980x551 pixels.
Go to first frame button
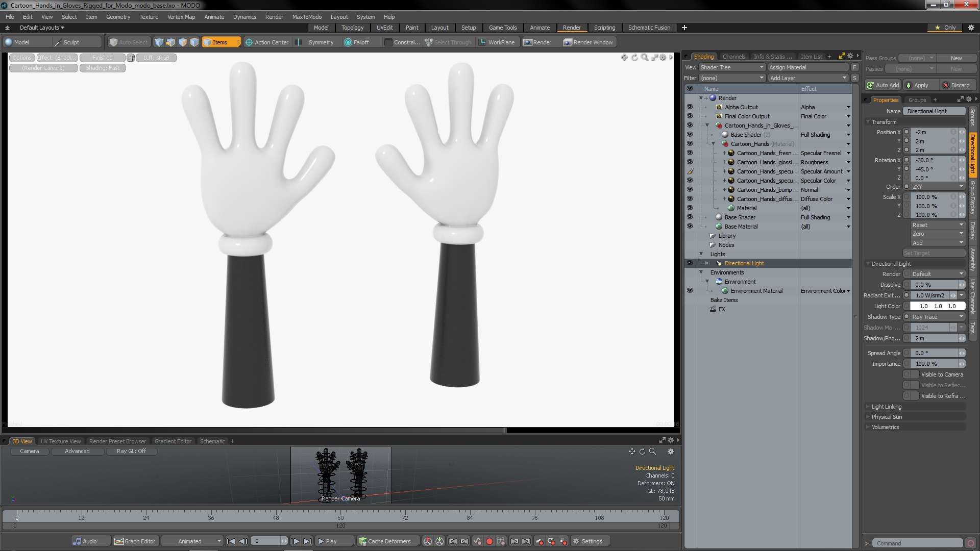231,541
